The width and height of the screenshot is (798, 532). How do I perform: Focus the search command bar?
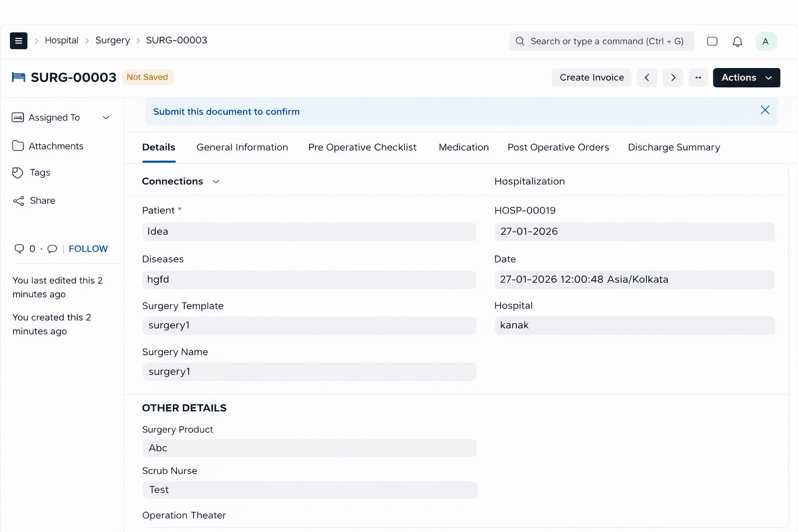click(602, 41)
